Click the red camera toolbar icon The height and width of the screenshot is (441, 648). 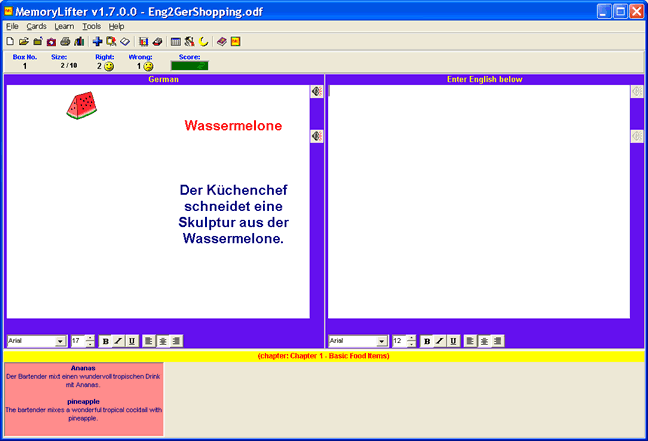(x=51, y=41)
